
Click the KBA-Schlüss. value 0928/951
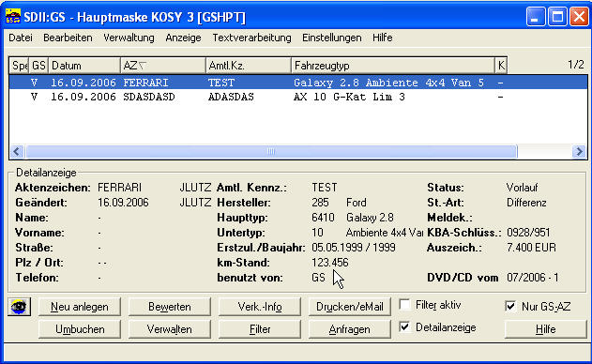point(528,233)
